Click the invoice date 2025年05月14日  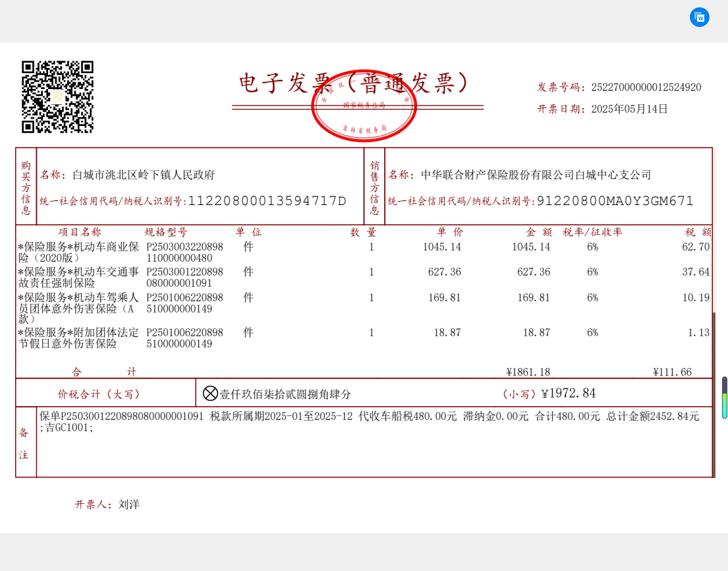pos(629,109)
